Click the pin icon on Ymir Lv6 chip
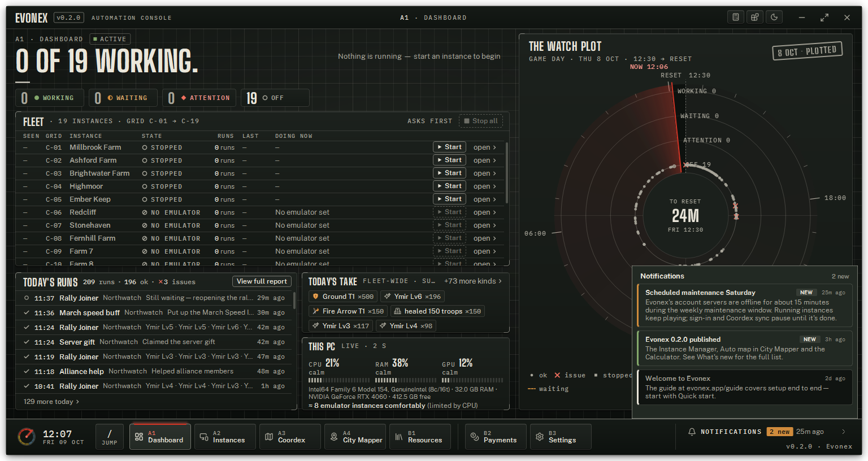This screenshot has width=868, height=461. pyautogui.click(x=387, y=297)
